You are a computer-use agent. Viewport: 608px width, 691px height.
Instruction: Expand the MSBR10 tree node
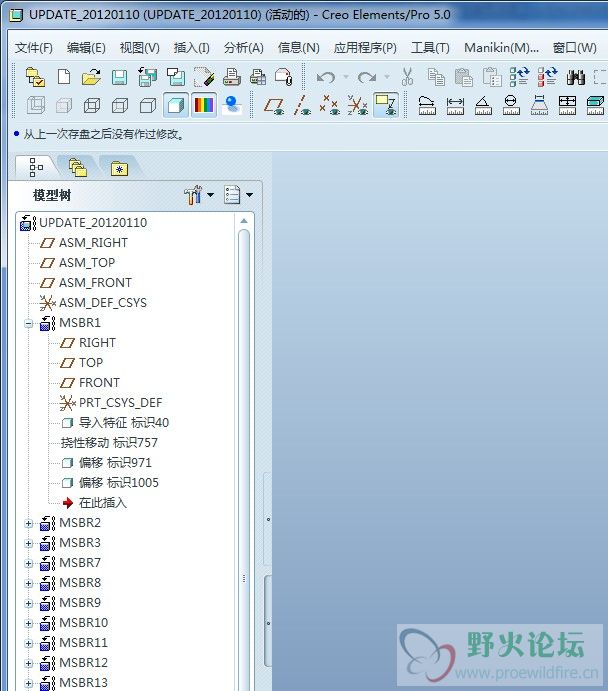point(29,624)
